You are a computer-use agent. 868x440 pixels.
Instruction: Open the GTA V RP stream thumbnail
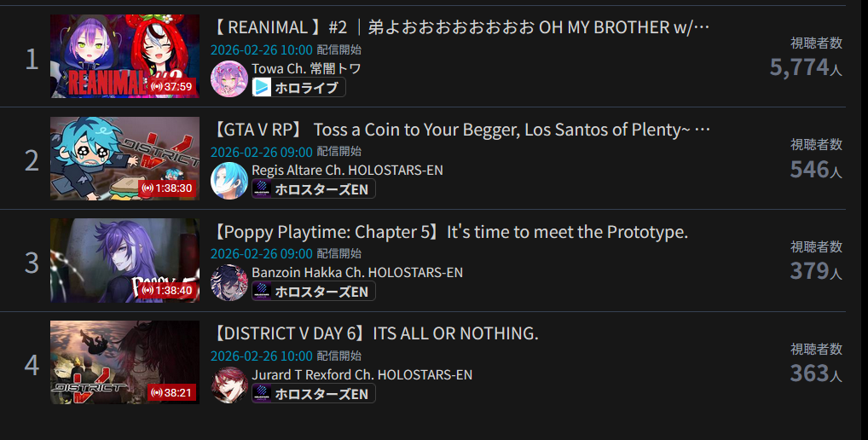click(125, 159)
